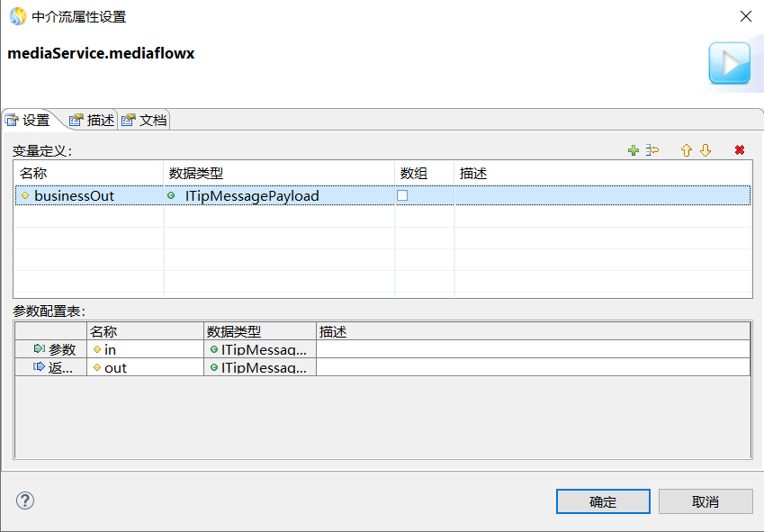This screenshot has height=532, width=764.
Task: Open help via question mark icon
Action: click(25, 500)
